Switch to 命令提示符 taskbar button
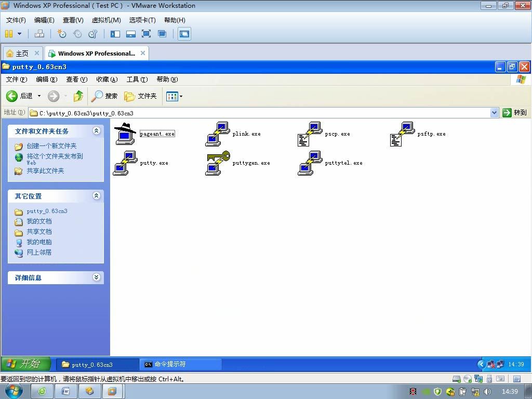This screenshot has height=399, width=532. (x=180, y=364)
